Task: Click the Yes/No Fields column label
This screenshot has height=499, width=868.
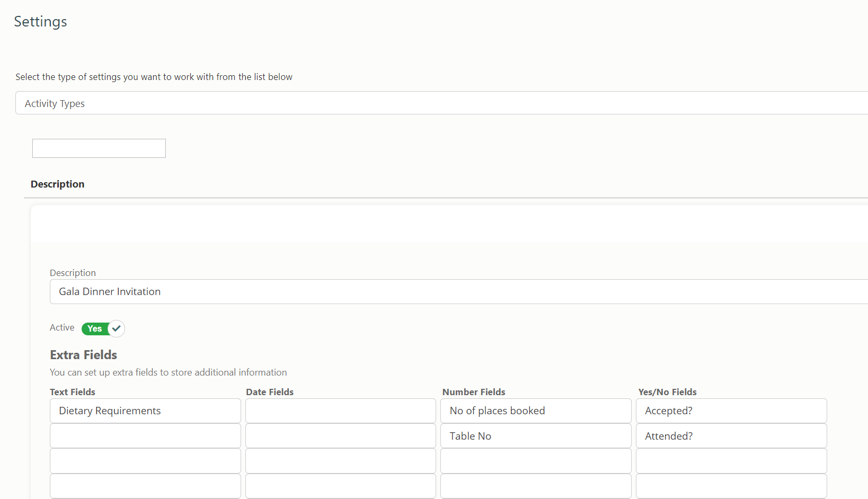Action: 667,392
